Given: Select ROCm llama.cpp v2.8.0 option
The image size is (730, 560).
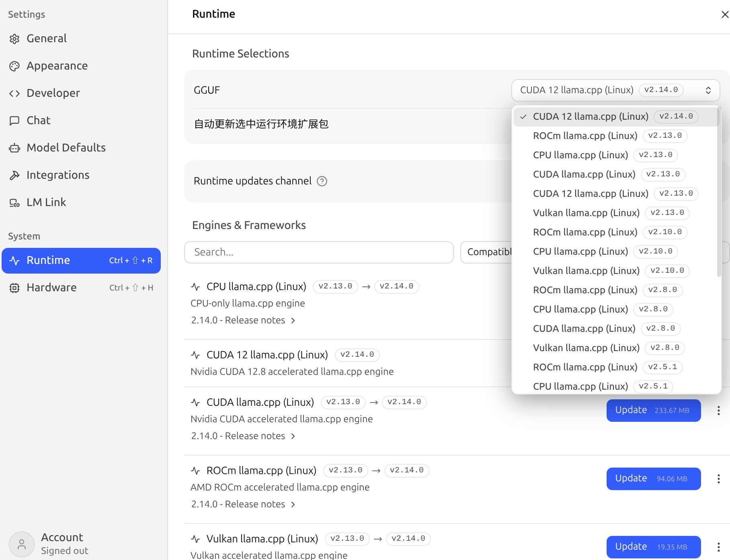Looking at the screenshot, I should tap(615, 290).
